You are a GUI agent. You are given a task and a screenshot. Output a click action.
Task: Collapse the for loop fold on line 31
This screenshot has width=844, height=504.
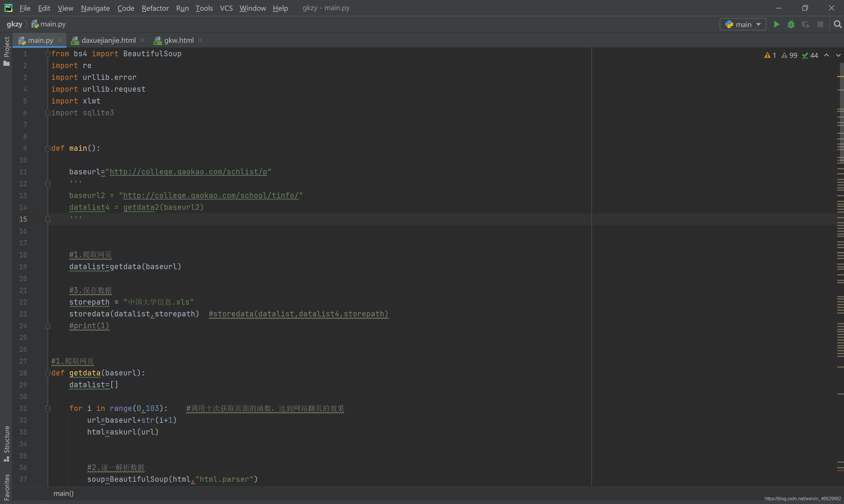click(x=48, y=409)
